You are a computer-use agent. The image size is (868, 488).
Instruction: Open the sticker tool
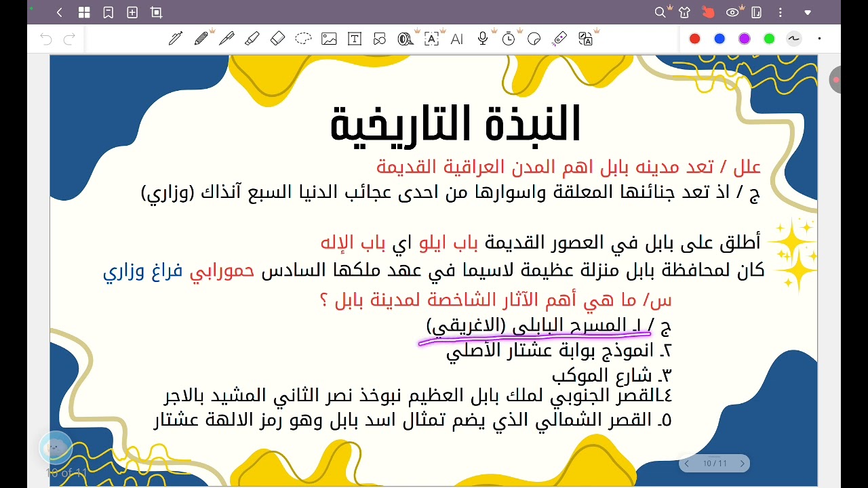coord(534,39)
